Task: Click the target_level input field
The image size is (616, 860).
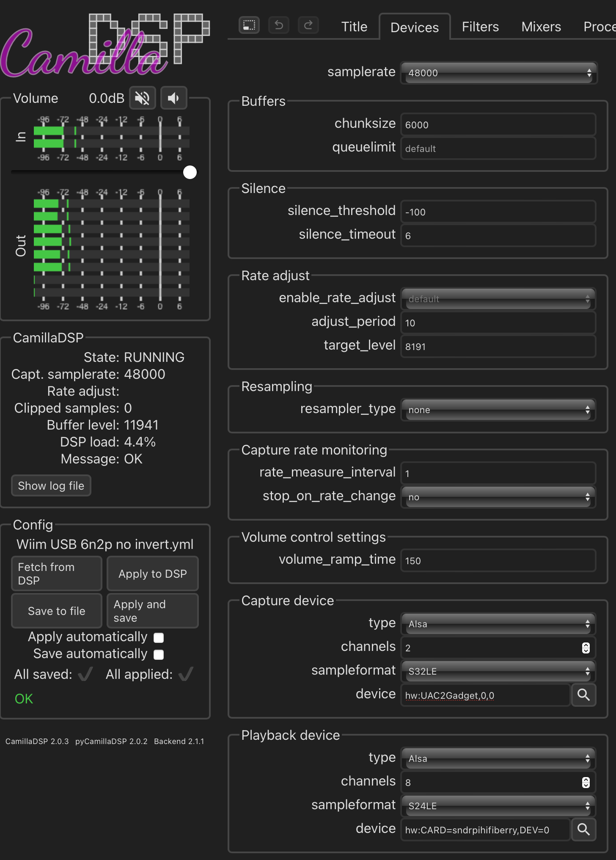Action: click(498, 346)
